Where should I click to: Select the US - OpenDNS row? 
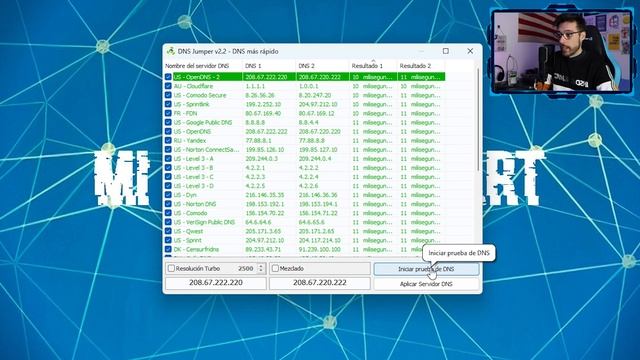(x=304, y=131)
